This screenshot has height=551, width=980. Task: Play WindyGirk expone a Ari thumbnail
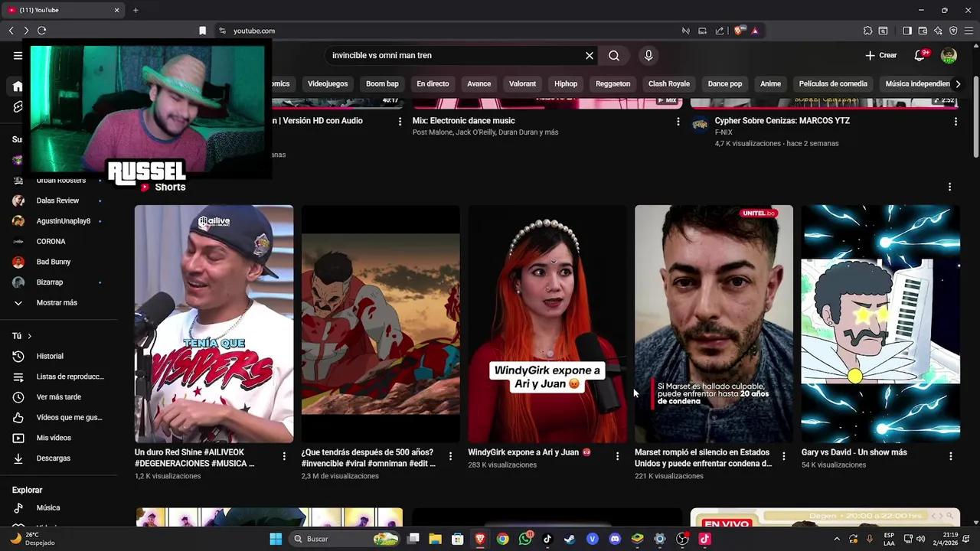tap(547, 324)
